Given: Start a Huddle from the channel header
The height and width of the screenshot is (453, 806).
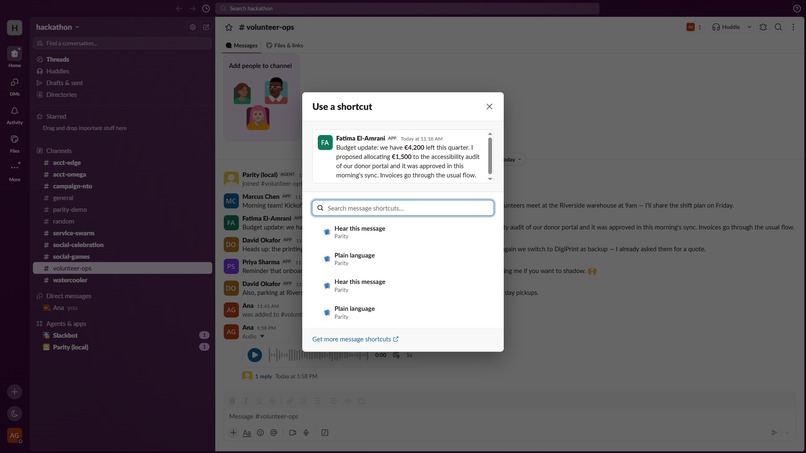Looking at the screenshot, I should [726, 27].
